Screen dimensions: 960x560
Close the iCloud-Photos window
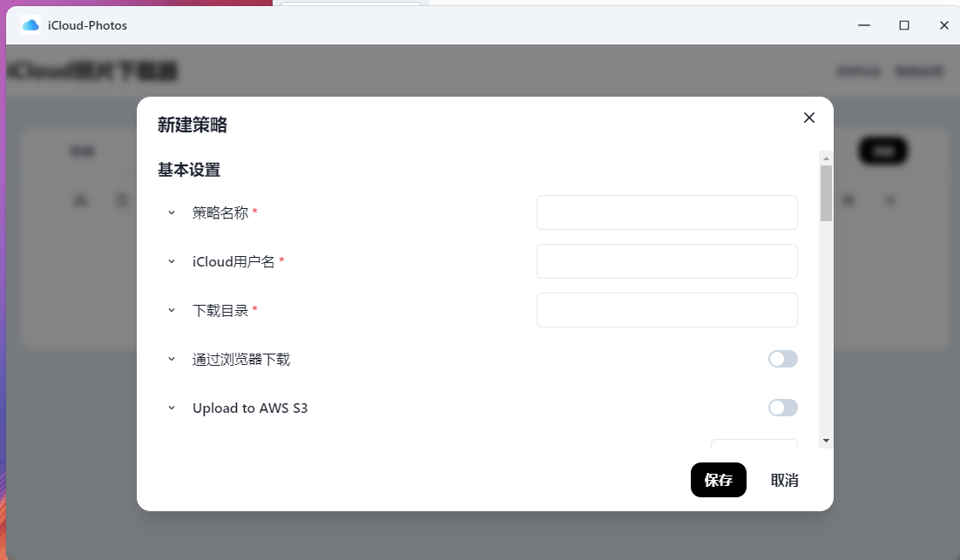(x=943, y=25)
